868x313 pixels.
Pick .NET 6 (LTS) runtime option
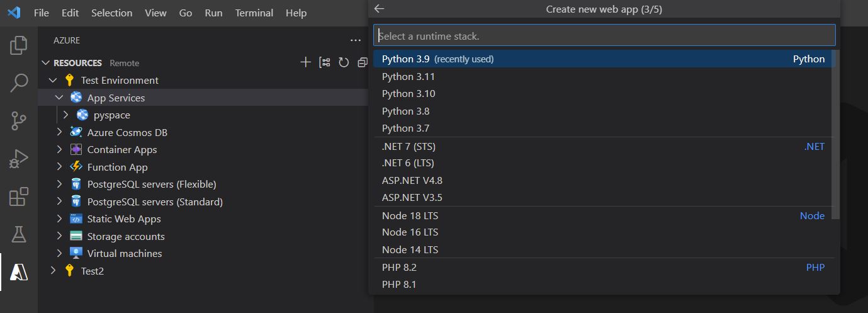click(x=409, y=163)
